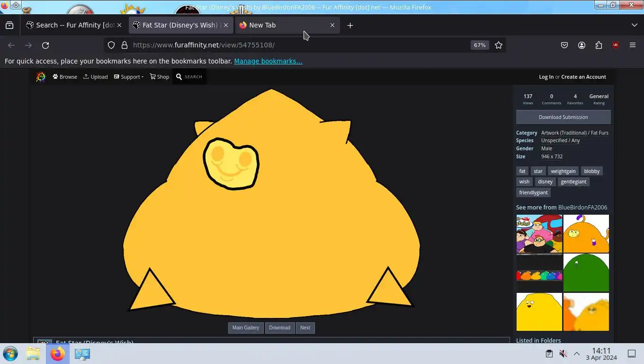Open the Save to Pocket icon
The width and height of the screenshot is (644, 364).
pyautogui.click(x=564, y=45)
